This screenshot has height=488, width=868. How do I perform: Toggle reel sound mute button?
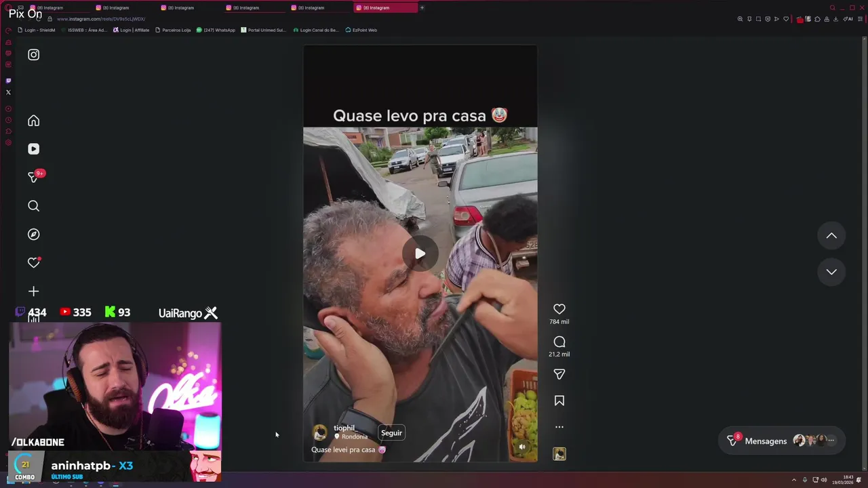pos(522,447)
